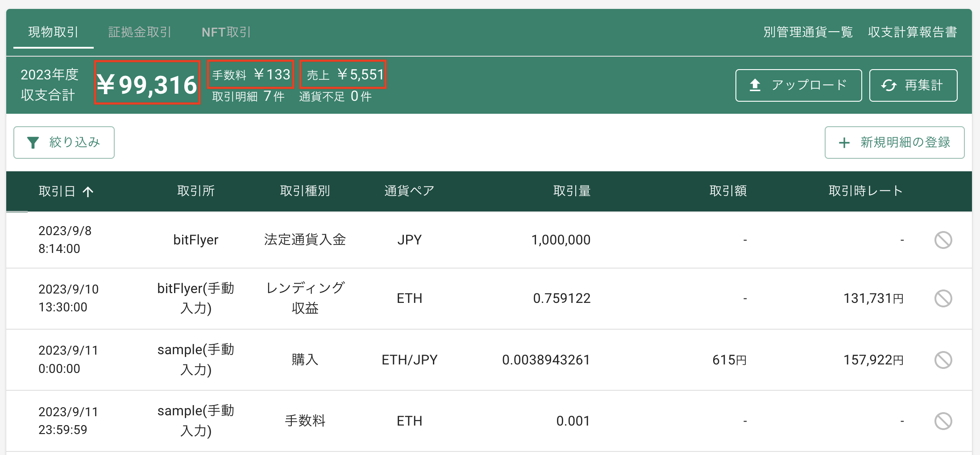Viewport: 980px width, 455px height.
Task: Click the 取引額 column header
Action: click(x=728, y=191)
